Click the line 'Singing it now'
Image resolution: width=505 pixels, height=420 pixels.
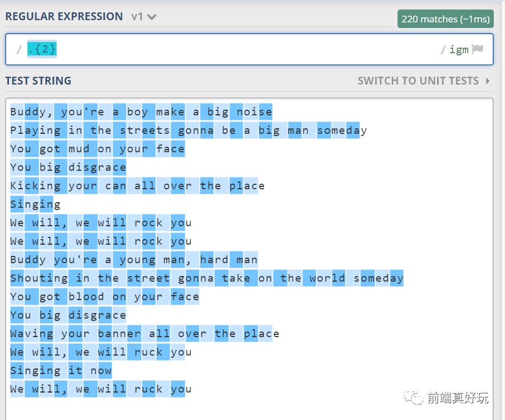coord(61,370)
